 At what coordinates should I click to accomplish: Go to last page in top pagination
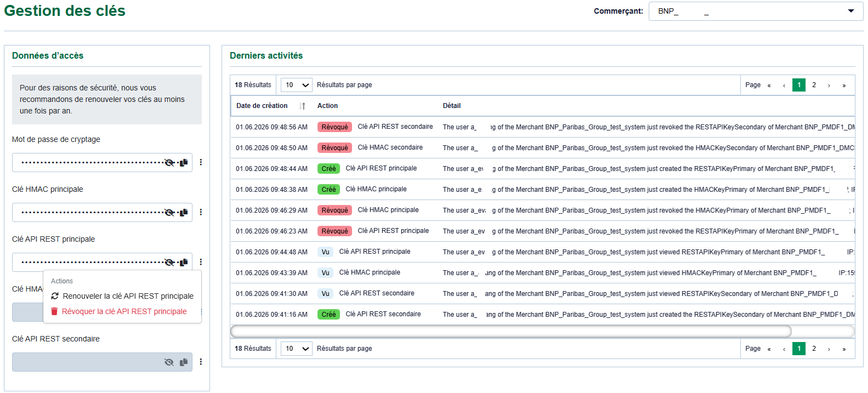(x=844, y=85)
